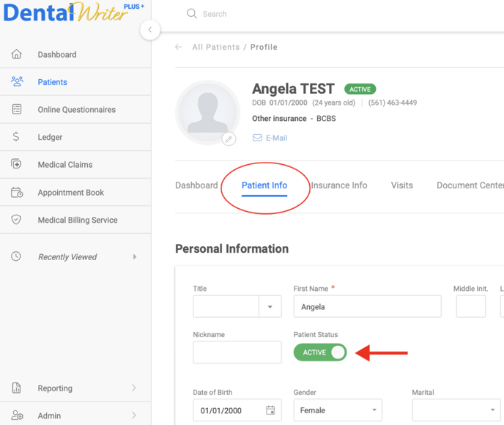The image size is (504, 425).
Task: Expand the Reporting menu chevron
Action: tap(134, 388)
